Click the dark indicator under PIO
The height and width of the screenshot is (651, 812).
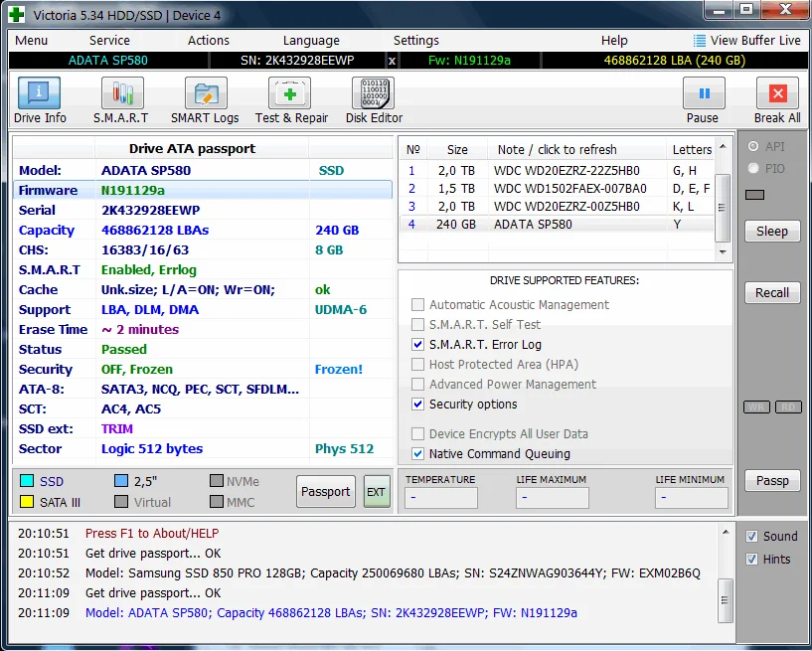point(754,195)
